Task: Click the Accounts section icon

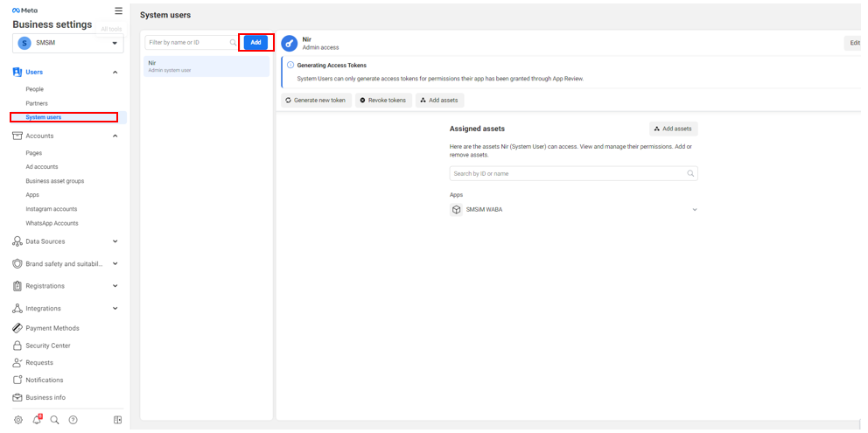Action: [17, 136]
